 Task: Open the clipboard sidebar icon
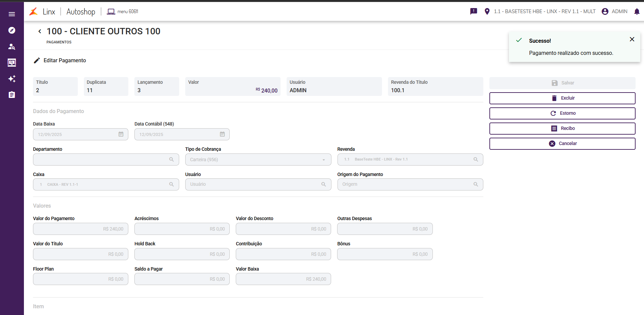tap(12, 95)
